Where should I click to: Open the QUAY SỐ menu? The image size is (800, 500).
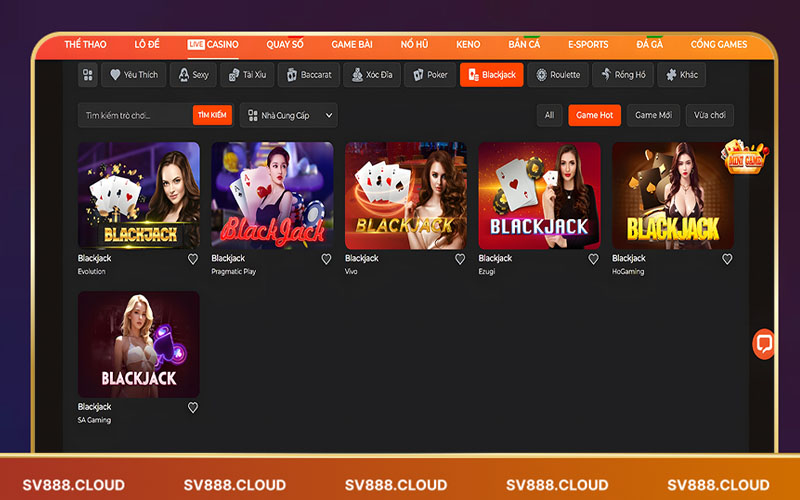pos(285,44)
